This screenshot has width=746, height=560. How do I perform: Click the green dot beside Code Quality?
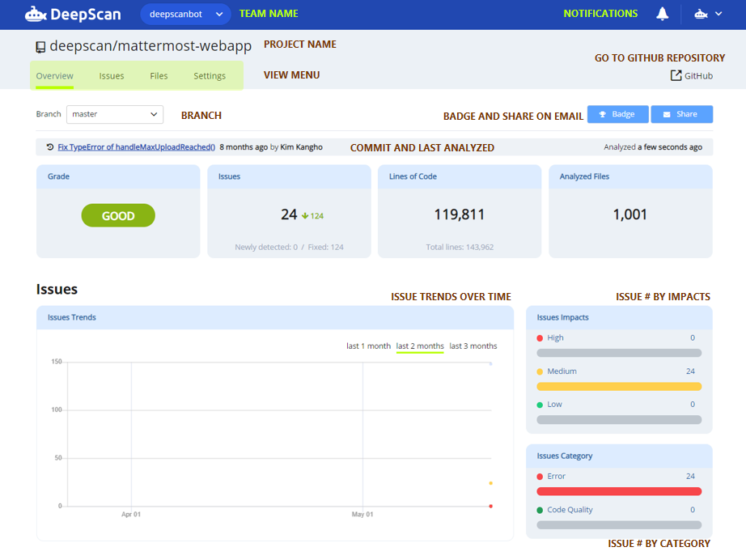(540, 510)
